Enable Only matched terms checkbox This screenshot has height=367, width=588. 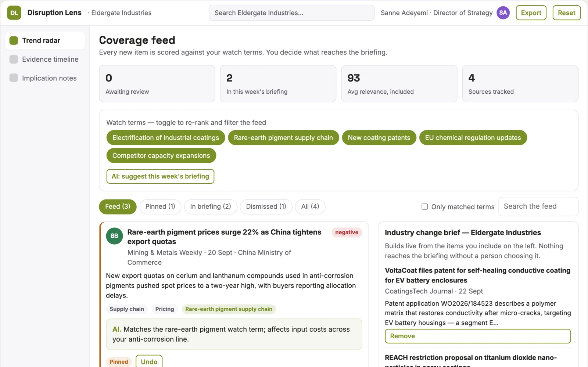[424, 207]
